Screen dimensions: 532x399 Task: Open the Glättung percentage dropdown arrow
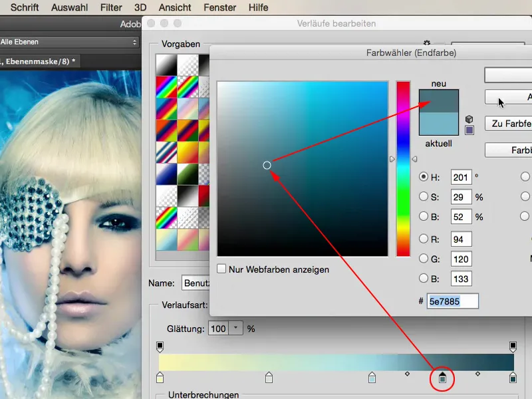pyautogui.click(x=236, y=328)
